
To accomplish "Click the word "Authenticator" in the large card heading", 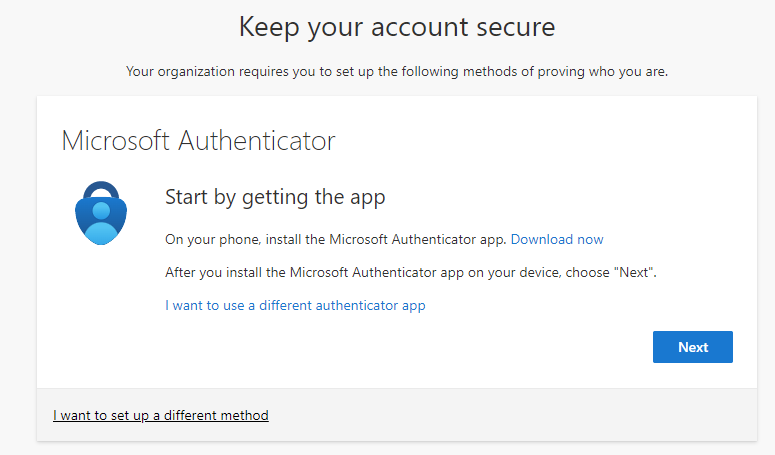I will tap(257, 141).
